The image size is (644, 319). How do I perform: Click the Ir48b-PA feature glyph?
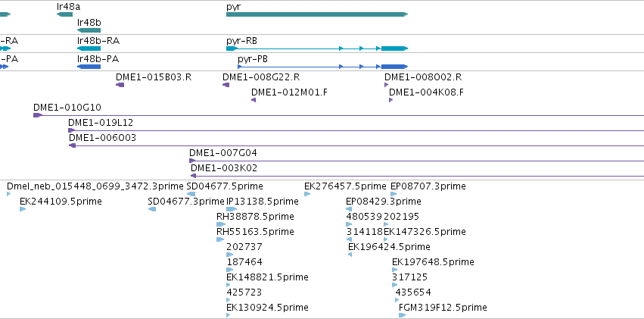pos(89,67)
